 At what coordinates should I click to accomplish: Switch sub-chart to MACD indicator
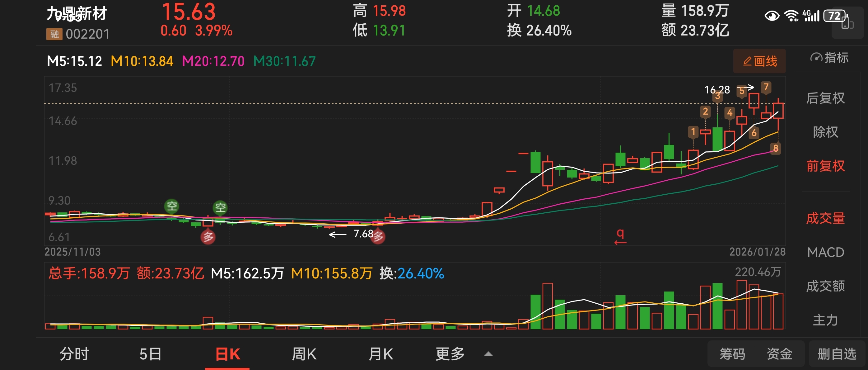825,252
